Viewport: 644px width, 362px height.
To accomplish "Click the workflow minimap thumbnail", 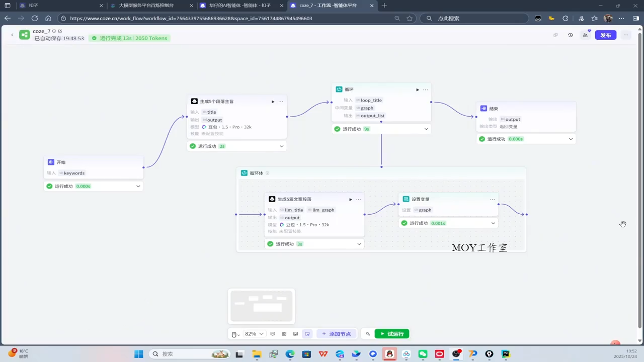I will pos(261,306).
